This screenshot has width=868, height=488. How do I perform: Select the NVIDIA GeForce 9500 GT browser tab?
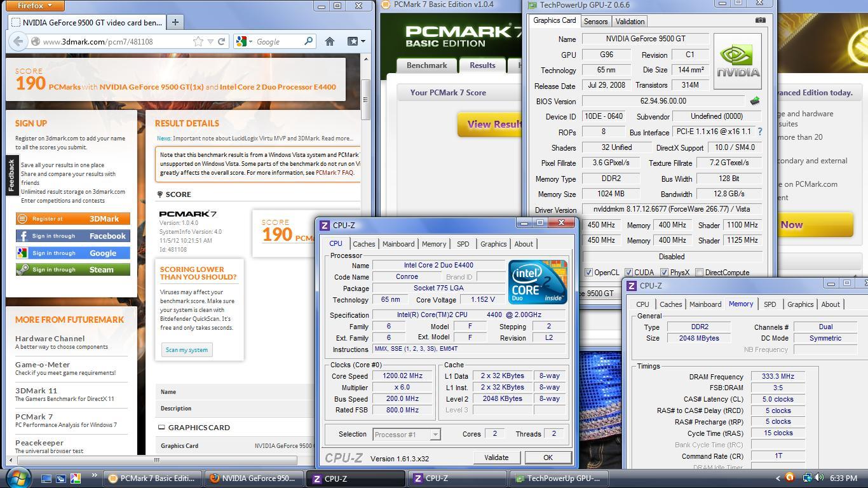[86, 22]
